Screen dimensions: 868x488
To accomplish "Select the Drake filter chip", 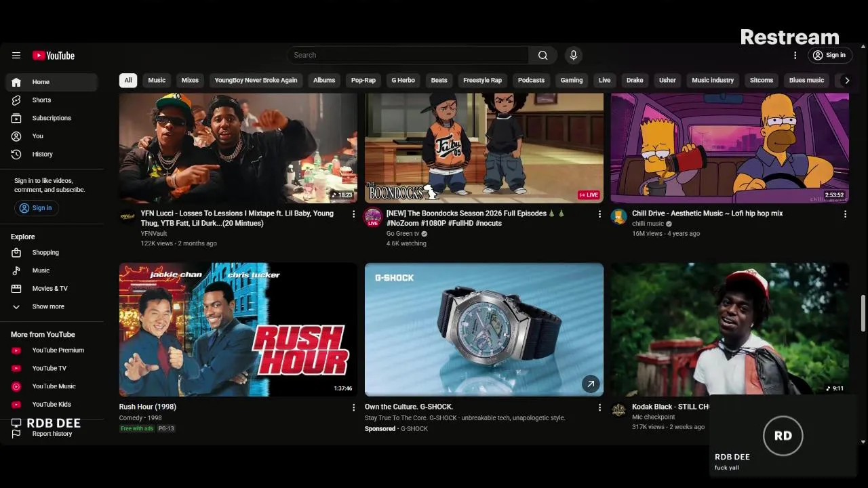I will 635,80.
